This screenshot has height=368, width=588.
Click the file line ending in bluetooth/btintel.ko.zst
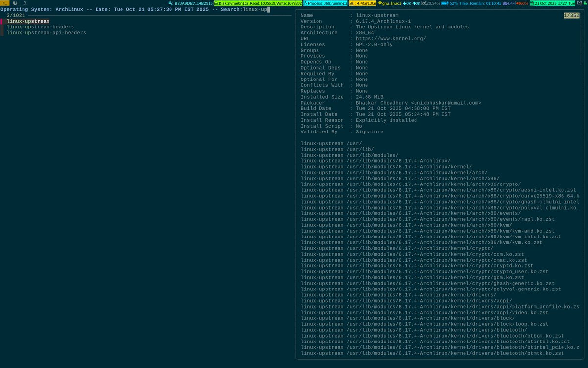point(436,342)
